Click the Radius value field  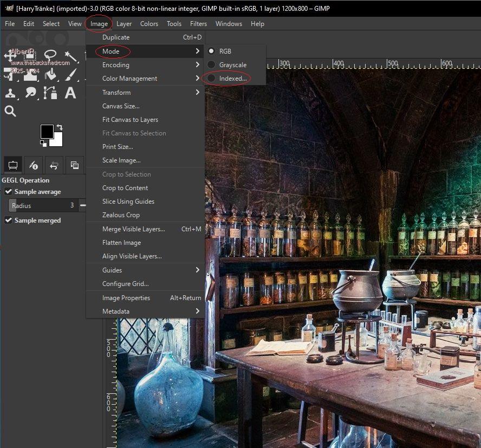click(x=42, y=206)
